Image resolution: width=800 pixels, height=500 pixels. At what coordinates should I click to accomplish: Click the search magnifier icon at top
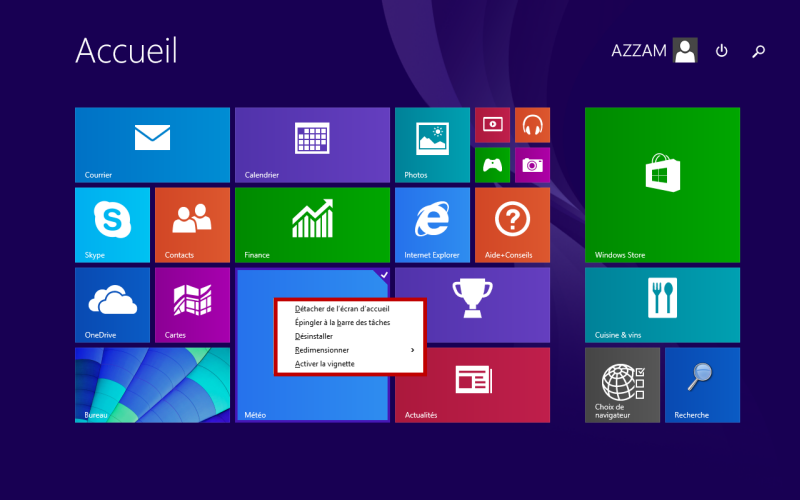(759, 51)
